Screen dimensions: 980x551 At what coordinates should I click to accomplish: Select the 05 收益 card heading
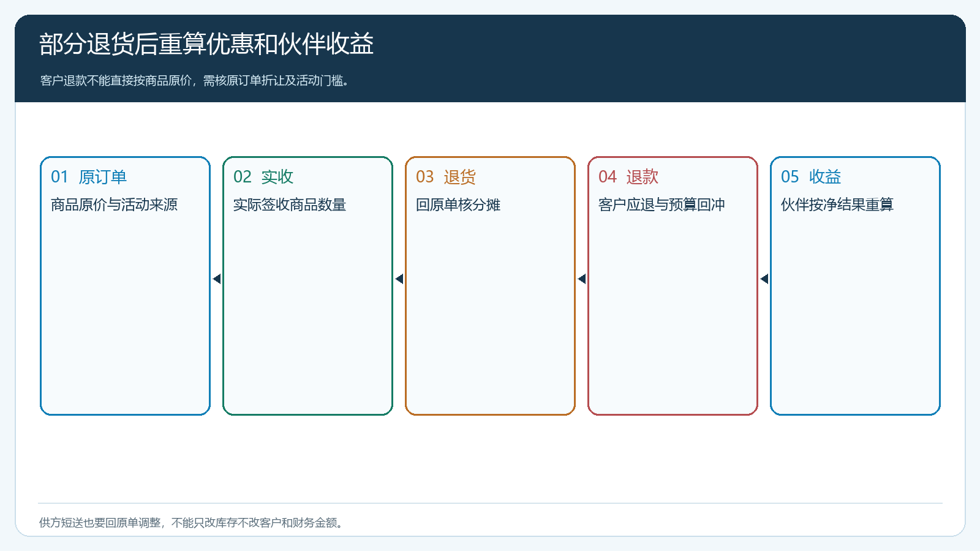click(x=811, y=177)
